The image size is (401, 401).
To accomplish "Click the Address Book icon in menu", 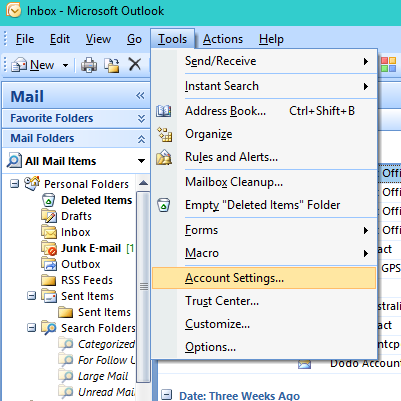I will click(164, 111).
